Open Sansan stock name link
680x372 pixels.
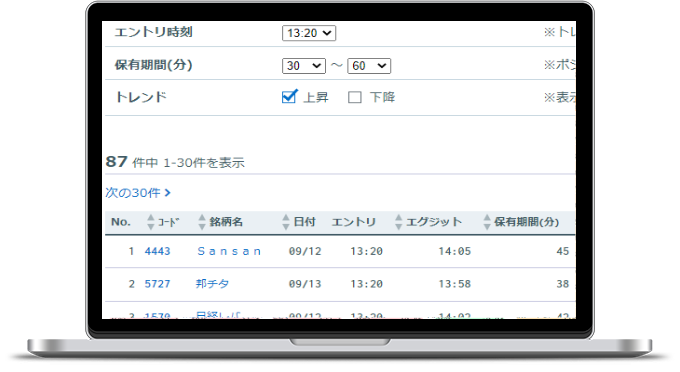click(x=229, y=251)
